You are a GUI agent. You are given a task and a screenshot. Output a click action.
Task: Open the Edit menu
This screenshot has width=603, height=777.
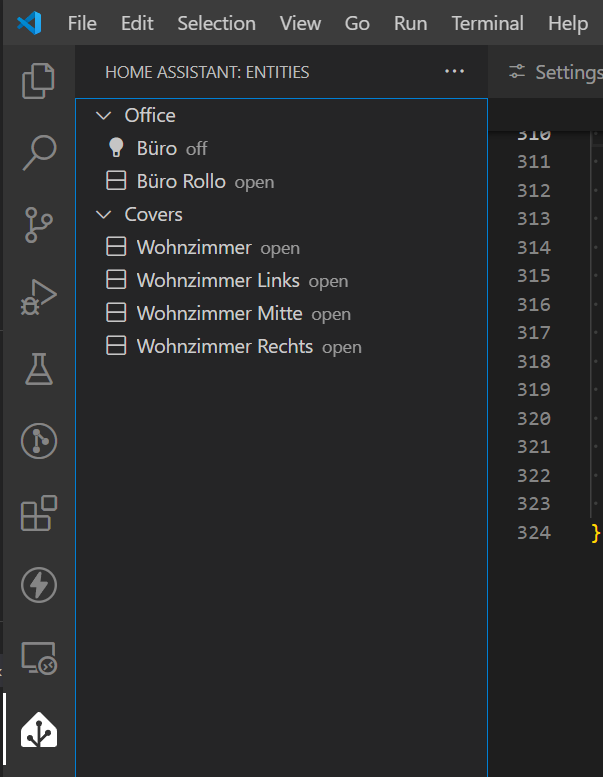137,23
